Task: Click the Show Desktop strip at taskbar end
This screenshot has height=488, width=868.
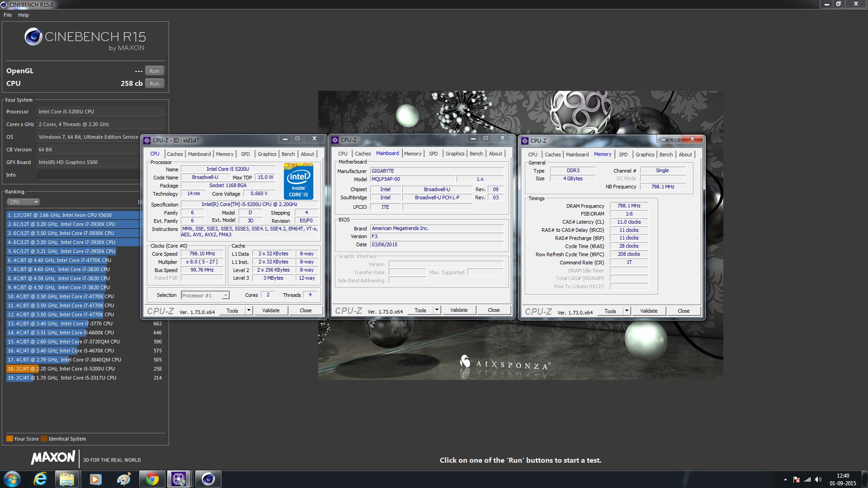Action: [x=864, y=479]
